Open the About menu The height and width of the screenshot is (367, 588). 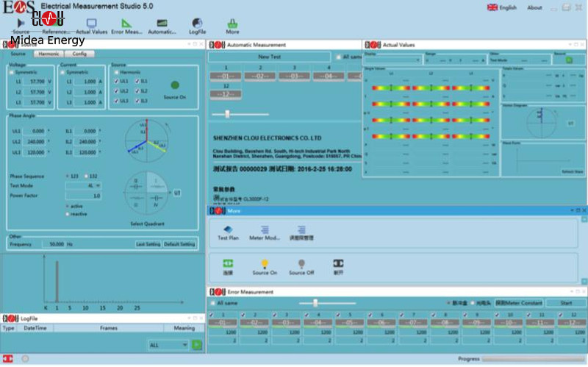pos(534,7)
